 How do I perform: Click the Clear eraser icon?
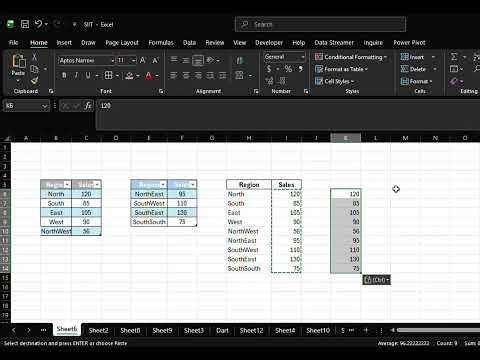click(x=453, y=81)
